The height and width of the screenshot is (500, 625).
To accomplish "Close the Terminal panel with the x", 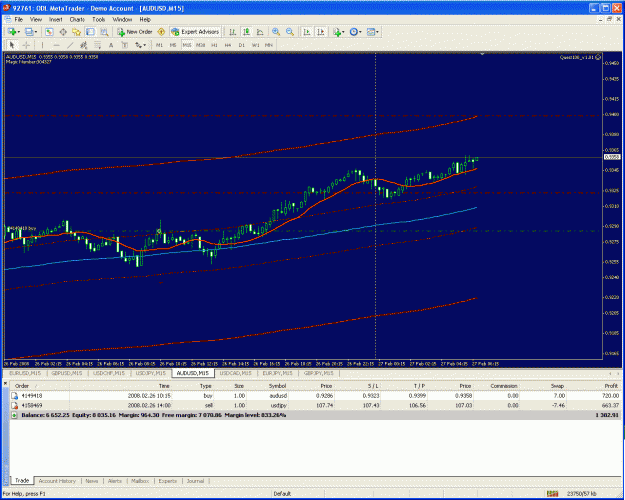I will coord(6,383).
